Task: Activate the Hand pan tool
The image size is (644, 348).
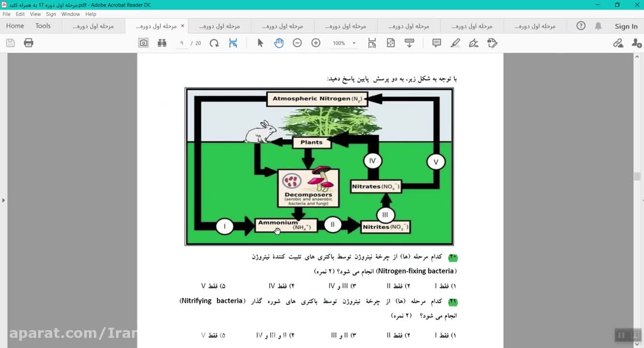Action: pos(278,43)
